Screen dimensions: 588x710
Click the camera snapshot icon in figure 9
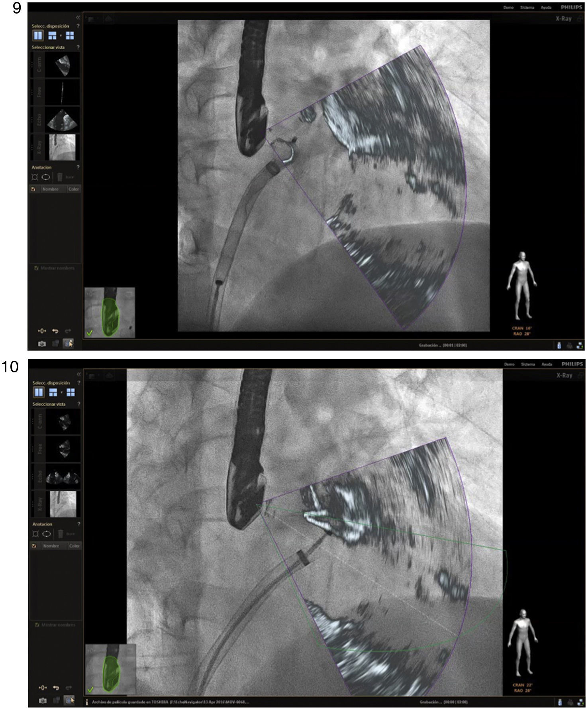tap(42, 344)
